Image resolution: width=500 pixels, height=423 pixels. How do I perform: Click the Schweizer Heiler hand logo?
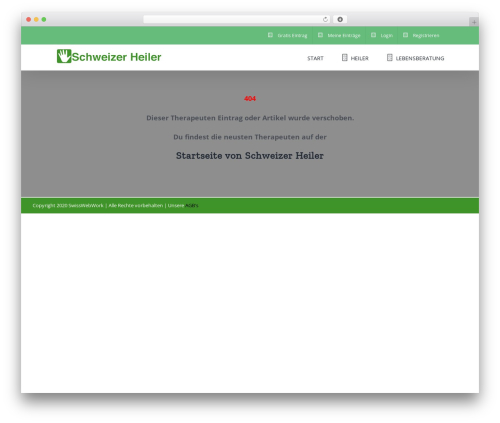(64, 56)
